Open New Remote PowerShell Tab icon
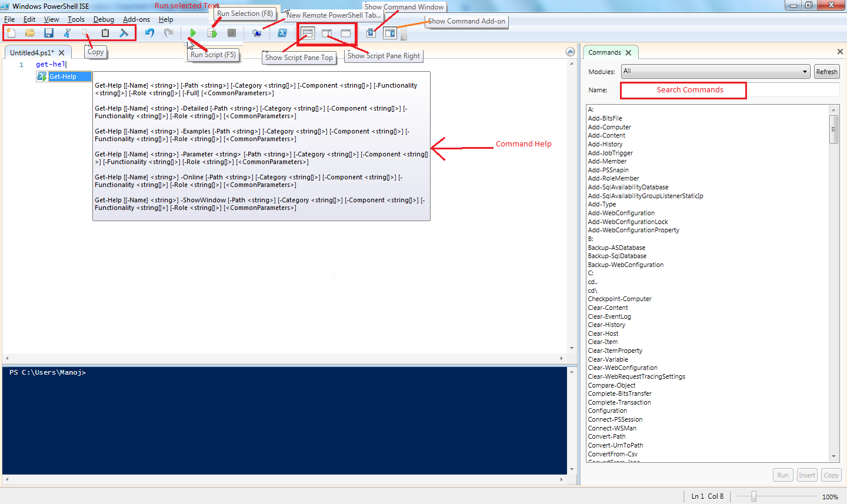This screenshot has height=504, width=847. 257,33
